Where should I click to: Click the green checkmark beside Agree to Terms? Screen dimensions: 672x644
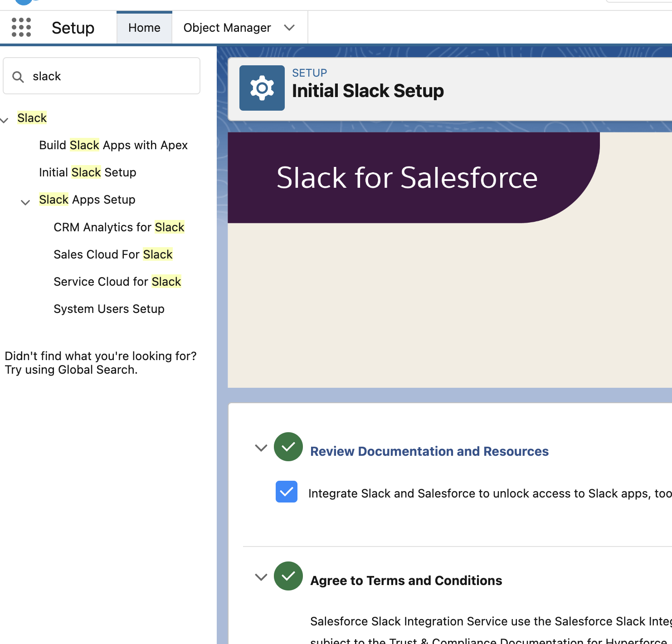click(288, 576)
